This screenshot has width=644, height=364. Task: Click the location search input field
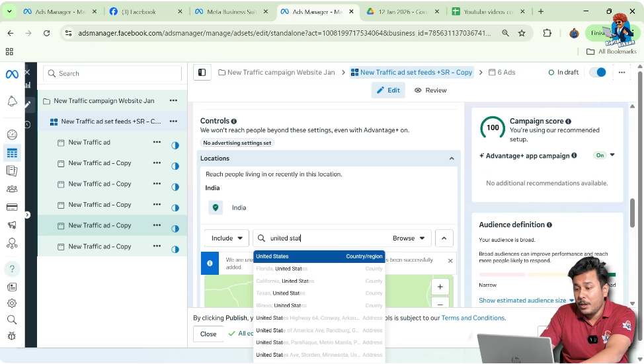click(324, 238)
